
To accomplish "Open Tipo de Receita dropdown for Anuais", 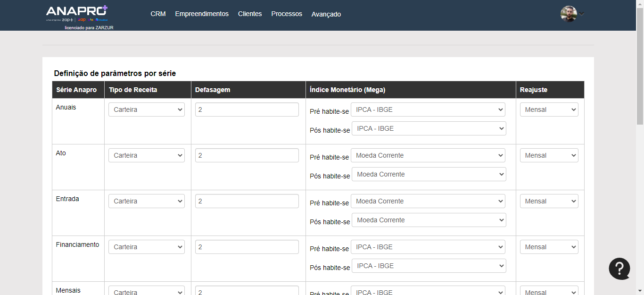I will (147, 110).
